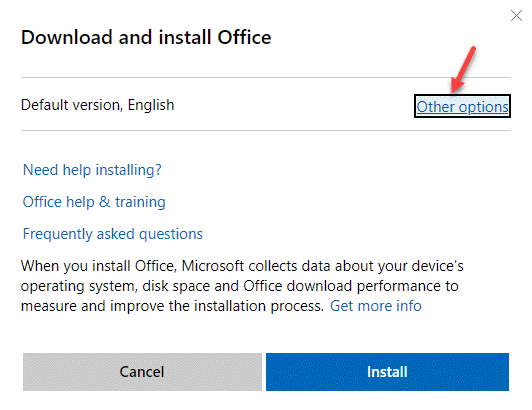Get installation assistance from the help link
This screenshot has height=410, width=532.
[x=92, y=170]
